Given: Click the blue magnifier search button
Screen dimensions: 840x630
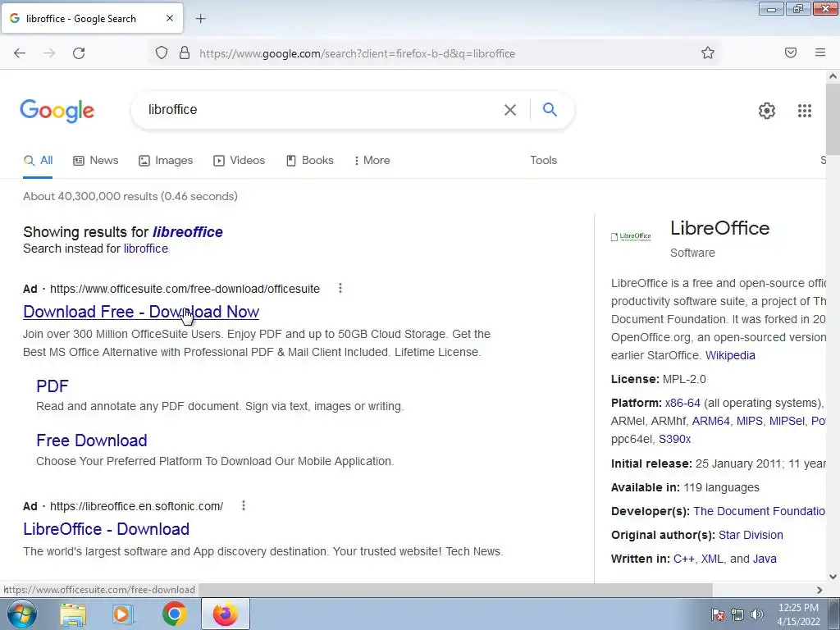Looking at the screenshot, I should tap(550, 109).
